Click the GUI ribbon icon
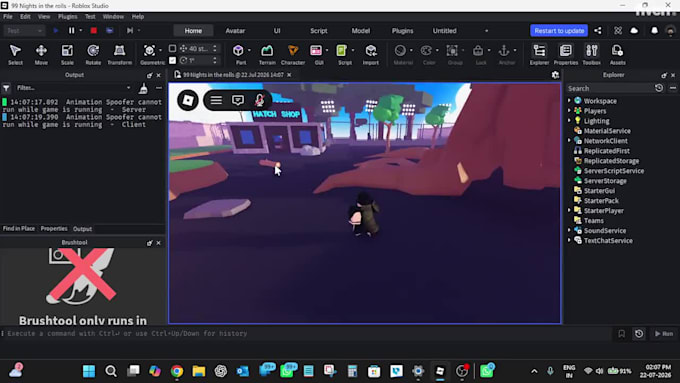 316,51
